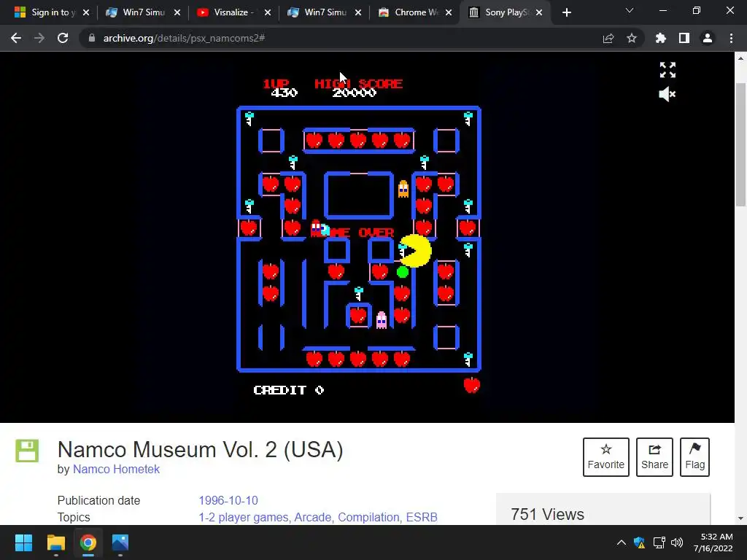Click the 751 Views counter

click(x=547, y=514)
